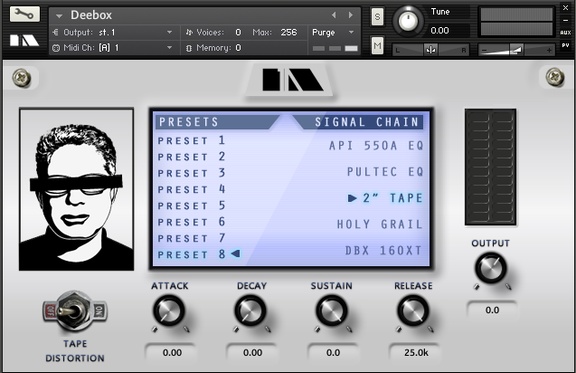Open the Midi Ch dropdown menu

(x=169, y=48)
